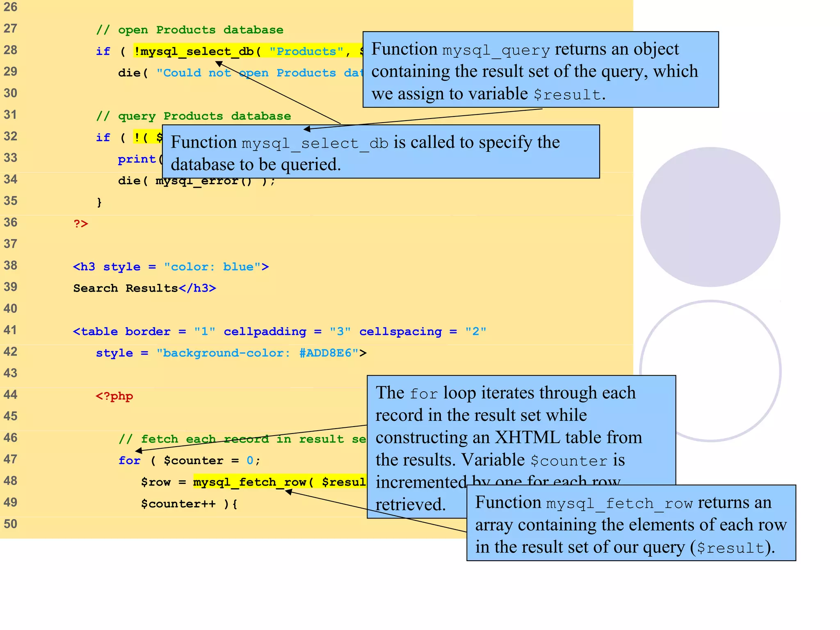Click the '"Products"' string on line 28
This screenshot has width=840, height=630.
tap(306, 51)
